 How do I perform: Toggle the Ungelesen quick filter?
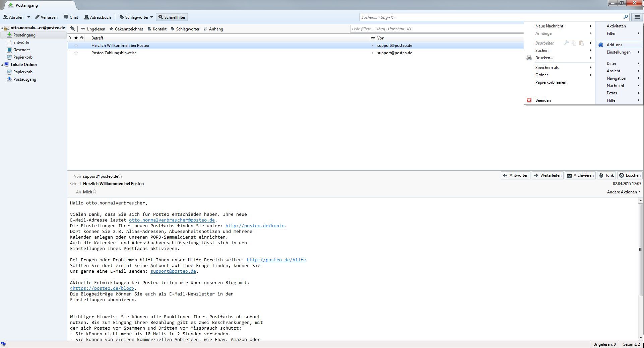tap(93, 29)
